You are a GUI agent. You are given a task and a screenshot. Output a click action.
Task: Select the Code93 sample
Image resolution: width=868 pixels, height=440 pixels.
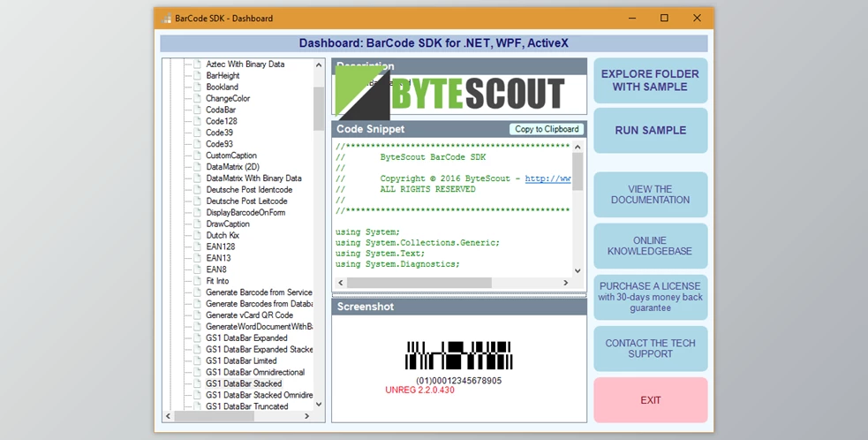(219, 144)
